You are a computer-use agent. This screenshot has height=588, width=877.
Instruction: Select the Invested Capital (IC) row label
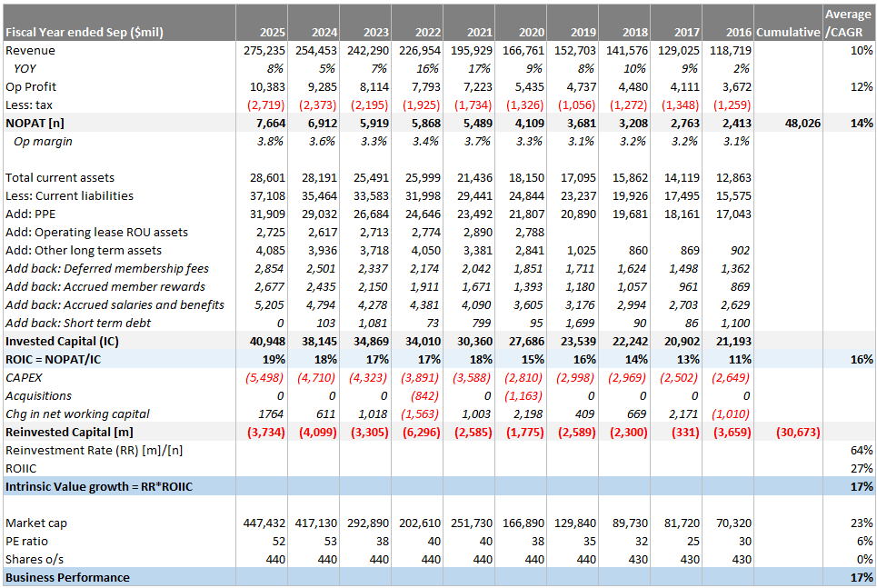[62, 342]
